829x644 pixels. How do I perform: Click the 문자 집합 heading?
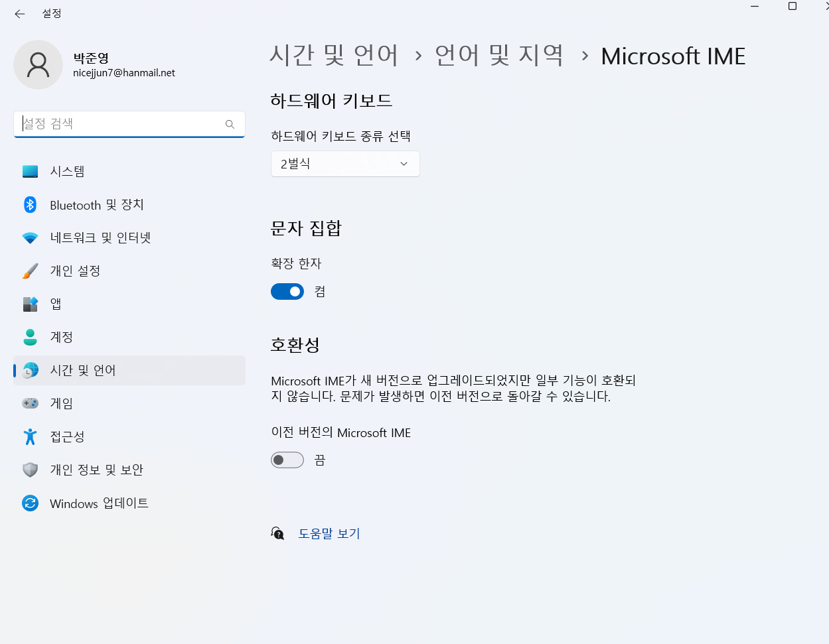[306, 228]
